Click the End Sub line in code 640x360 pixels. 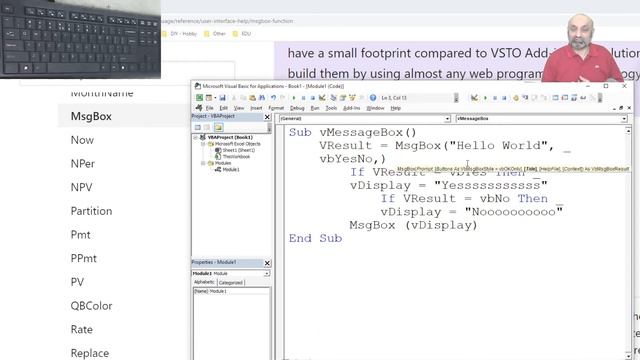(315, 238)
